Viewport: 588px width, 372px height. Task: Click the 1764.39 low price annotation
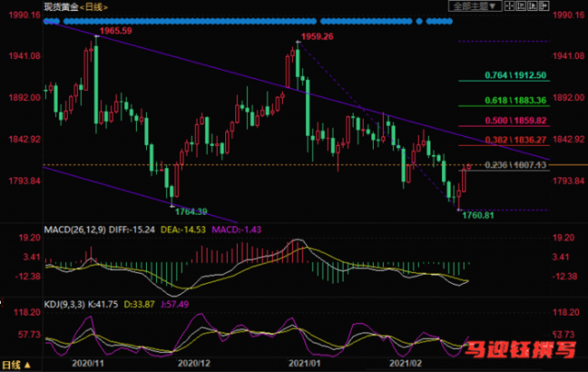point(191,212)
